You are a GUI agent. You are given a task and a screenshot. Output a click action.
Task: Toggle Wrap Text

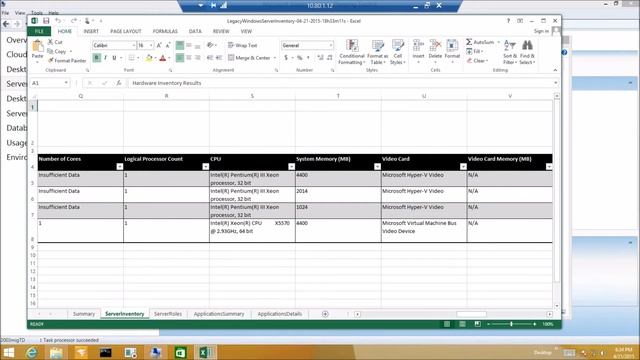click(242, 45)
